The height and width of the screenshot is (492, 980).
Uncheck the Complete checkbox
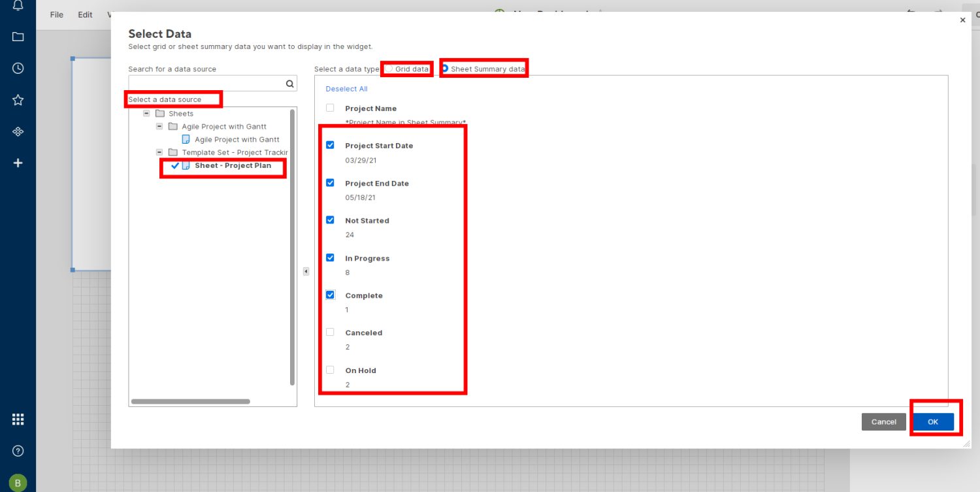(330, 295)
